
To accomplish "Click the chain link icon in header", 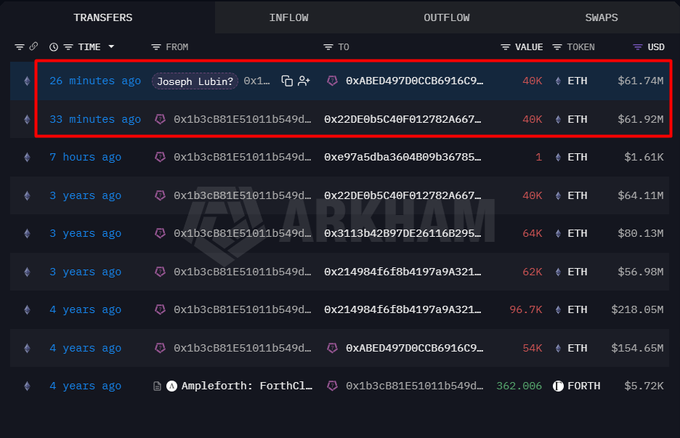I will 34,46.
